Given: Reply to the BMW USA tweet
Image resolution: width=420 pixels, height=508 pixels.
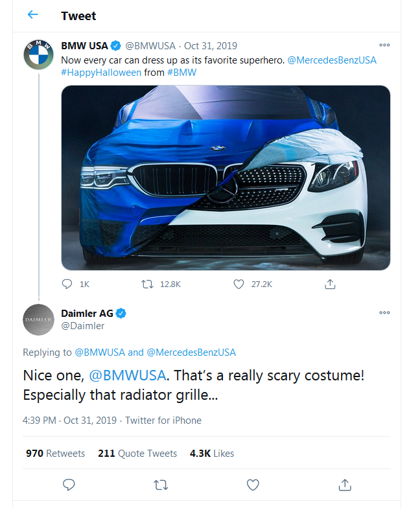Looking at the screenshot, I should [67, 284].
